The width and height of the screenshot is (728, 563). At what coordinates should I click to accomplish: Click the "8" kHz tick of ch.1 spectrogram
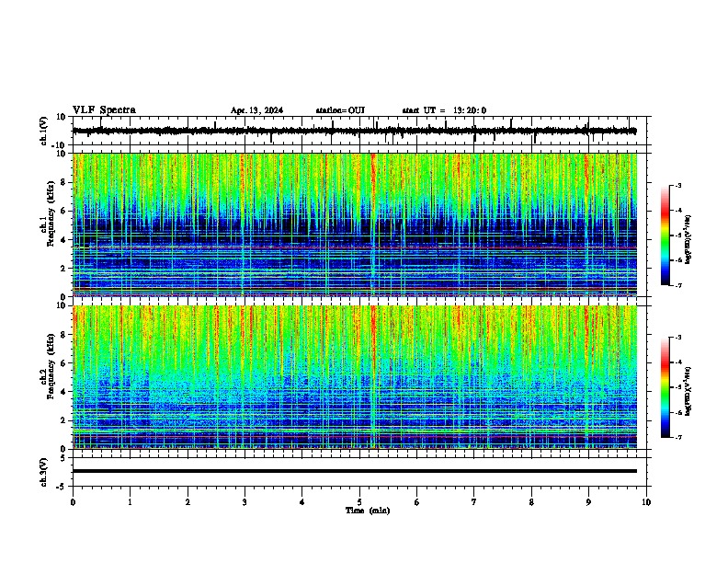pyautogui.click(x=65, y=182)
